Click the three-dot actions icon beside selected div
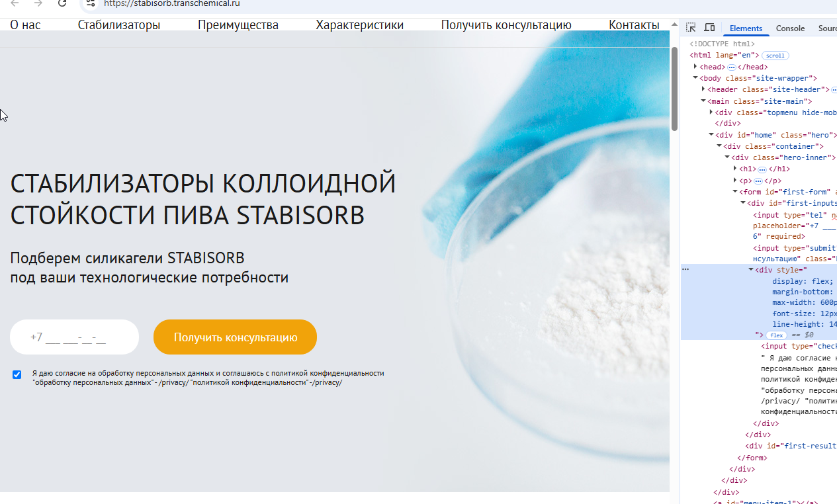 (685, 270)
